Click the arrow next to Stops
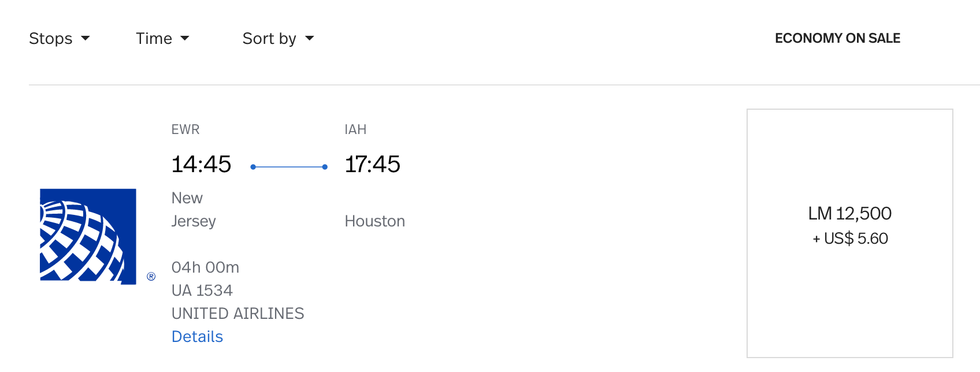The height and width of the screenshot is (372, 980). click(86, 38)
